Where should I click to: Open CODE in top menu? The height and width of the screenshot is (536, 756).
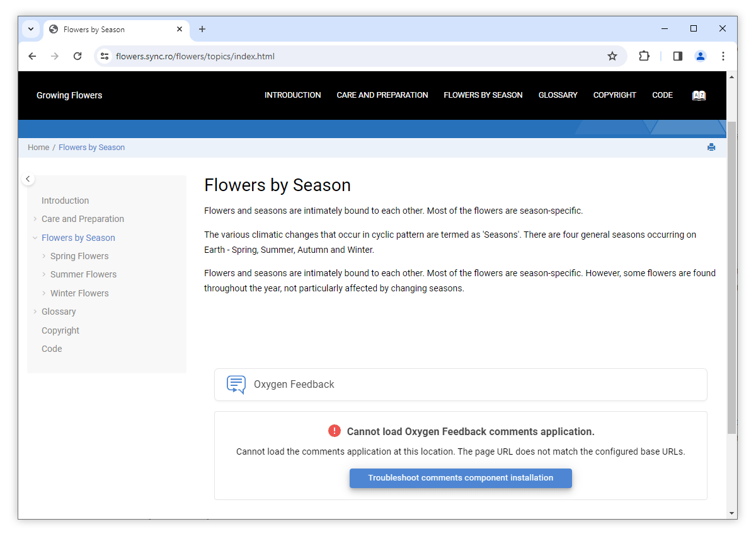[662, 95]
